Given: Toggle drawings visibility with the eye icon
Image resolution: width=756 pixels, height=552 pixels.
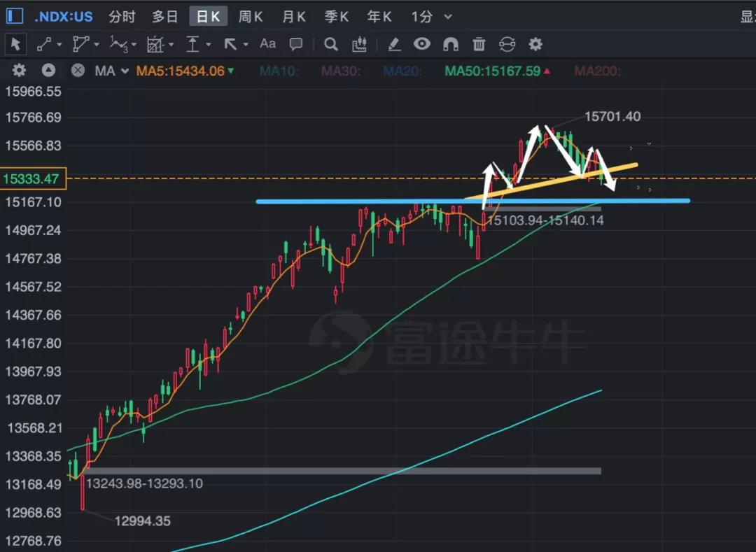Looking at the screenshot, I should pyautogui.click(x=422, y=44).
